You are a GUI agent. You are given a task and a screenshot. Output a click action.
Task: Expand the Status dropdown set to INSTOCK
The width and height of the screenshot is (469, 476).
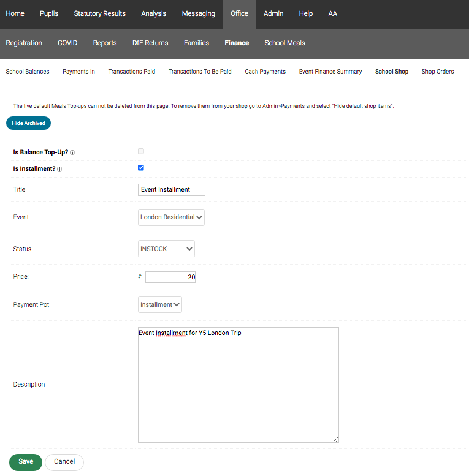(x=166, y=249)
